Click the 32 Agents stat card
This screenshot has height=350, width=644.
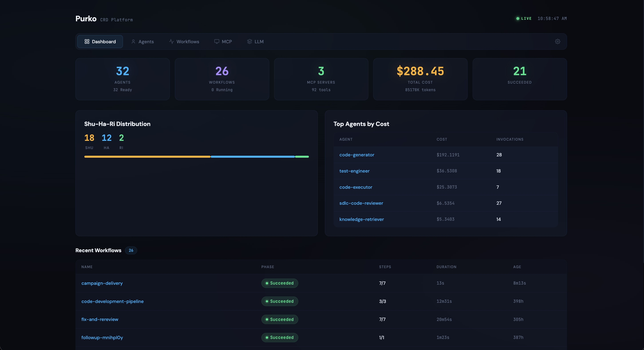click(x=122, y=79)
